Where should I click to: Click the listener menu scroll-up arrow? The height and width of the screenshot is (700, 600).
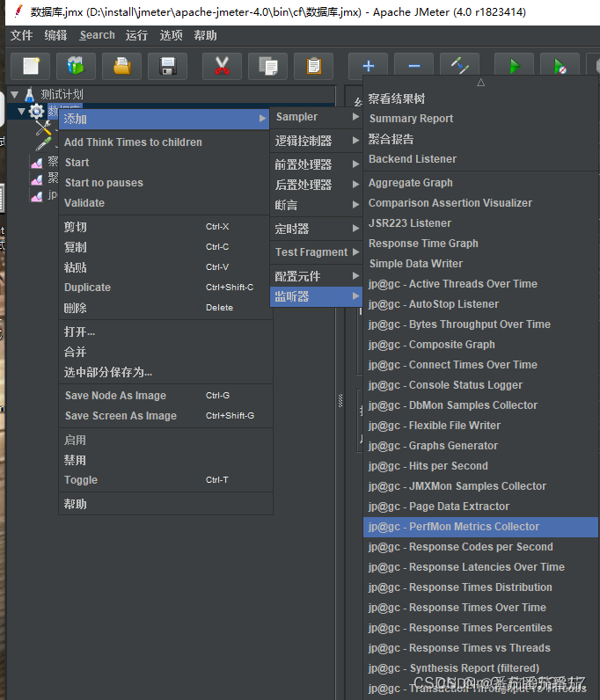tap(480, 82)
